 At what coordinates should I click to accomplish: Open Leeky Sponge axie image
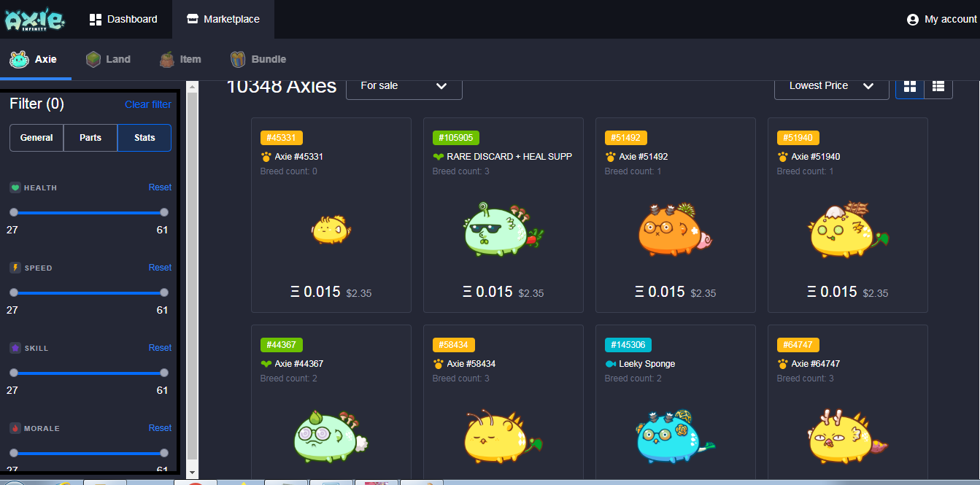pyautogui.click(x=675, y=435)
